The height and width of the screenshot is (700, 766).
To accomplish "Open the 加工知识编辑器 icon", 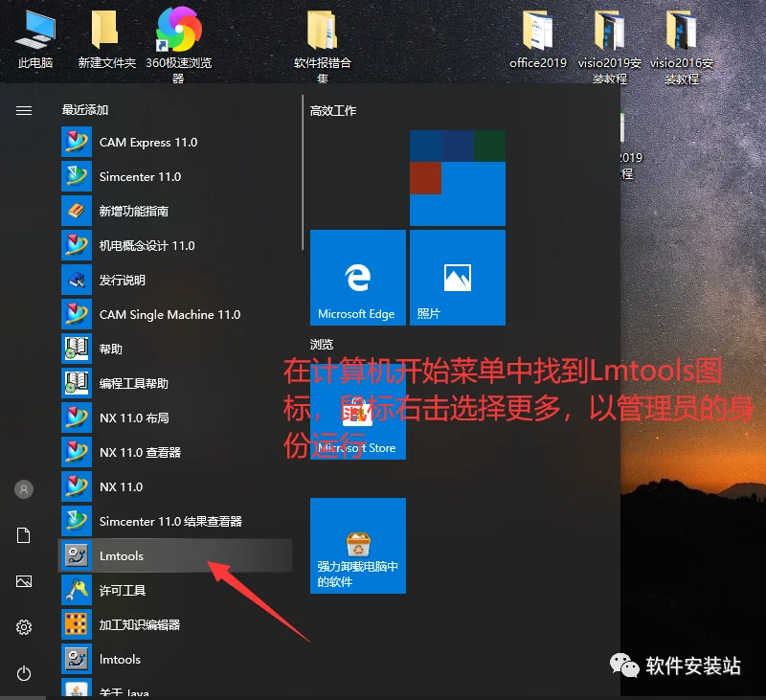I will coord(77,624).
